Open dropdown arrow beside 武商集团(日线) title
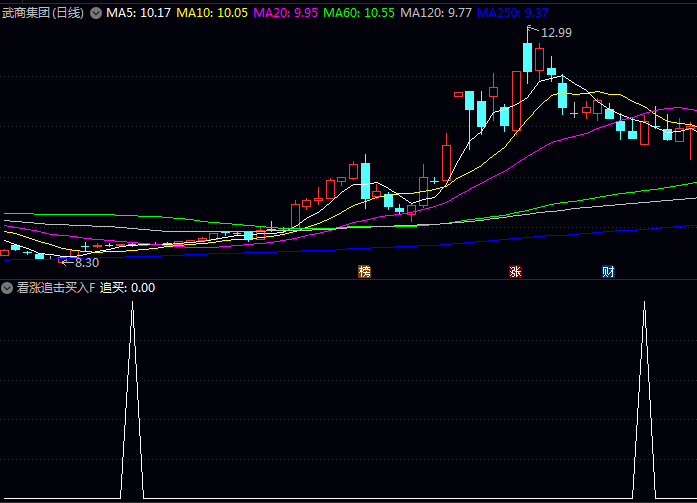 coord(96,13)
